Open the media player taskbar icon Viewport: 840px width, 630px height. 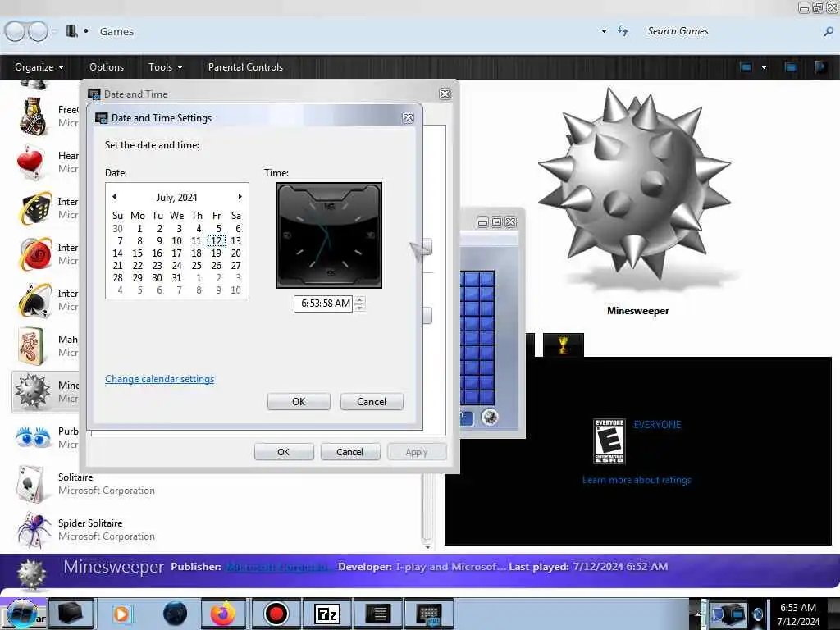coord(121,614)
